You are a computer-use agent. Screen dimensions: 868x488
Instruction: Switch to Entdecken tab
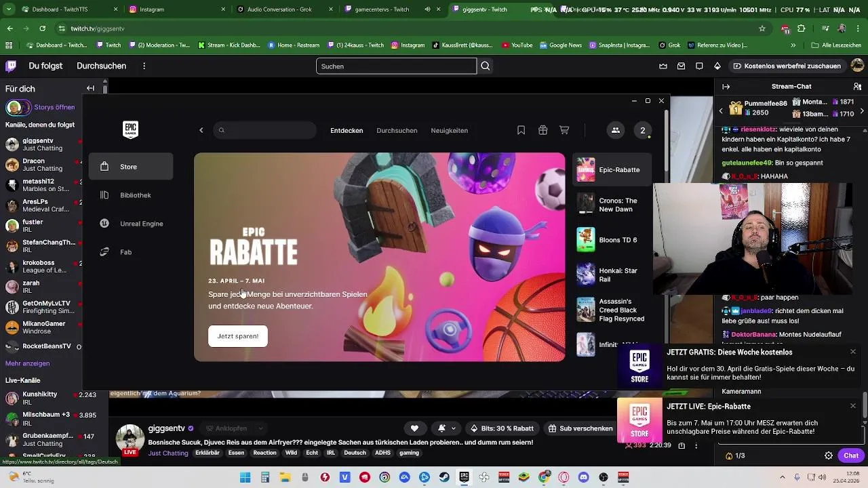(347, 130)
